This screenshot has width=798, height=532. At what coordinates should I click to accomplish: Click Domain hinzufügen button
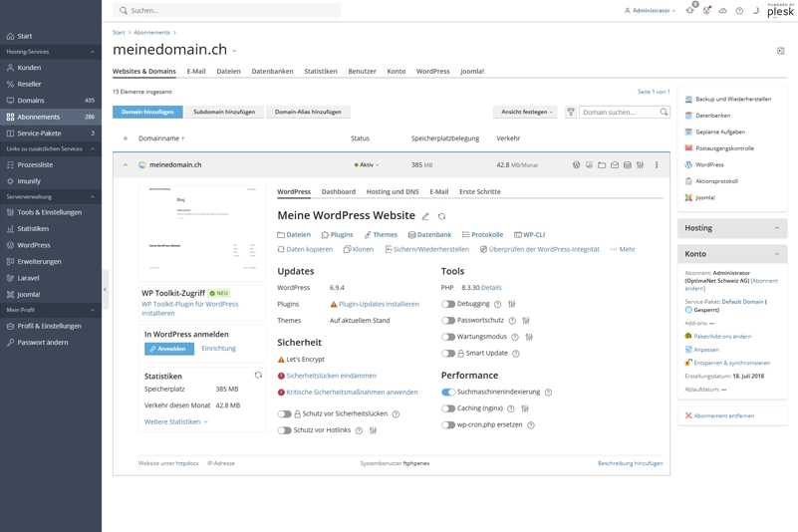click(x=147, y=112)
